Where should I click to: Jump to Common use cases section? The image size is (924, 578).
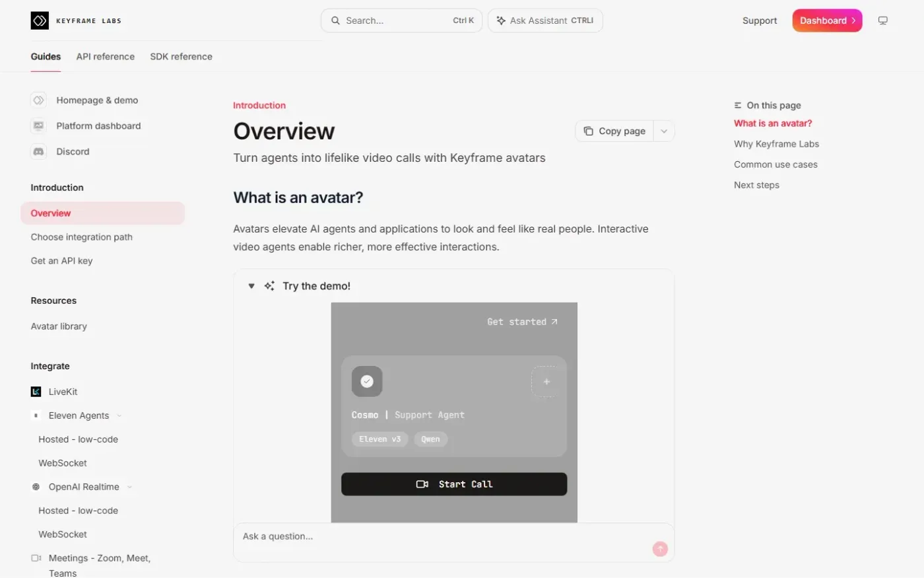(x=775, y=164)
